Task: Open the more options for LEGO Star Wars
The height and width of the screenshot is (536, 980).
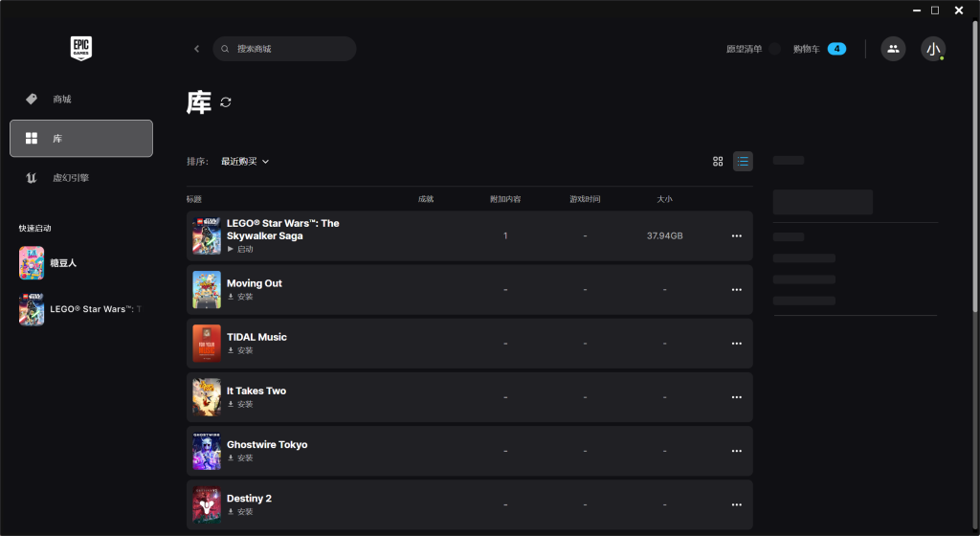Action: tap(736, 236)
